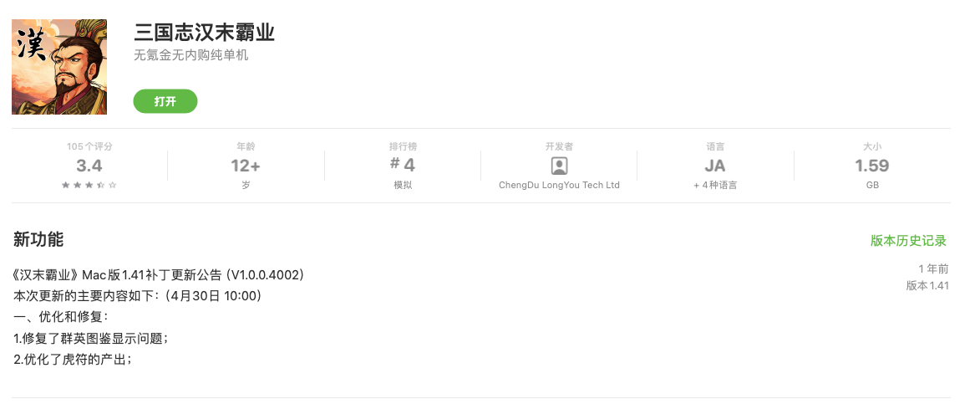Click the 1.59 GB size value
Viewport: 980px width, 409px height.
[x=872, y=166]
